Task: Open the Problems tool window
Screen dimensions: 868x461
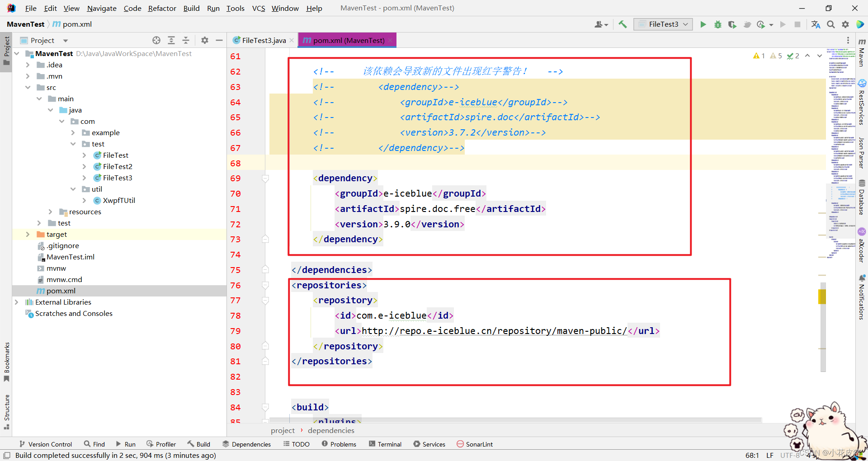Action: 339,444
